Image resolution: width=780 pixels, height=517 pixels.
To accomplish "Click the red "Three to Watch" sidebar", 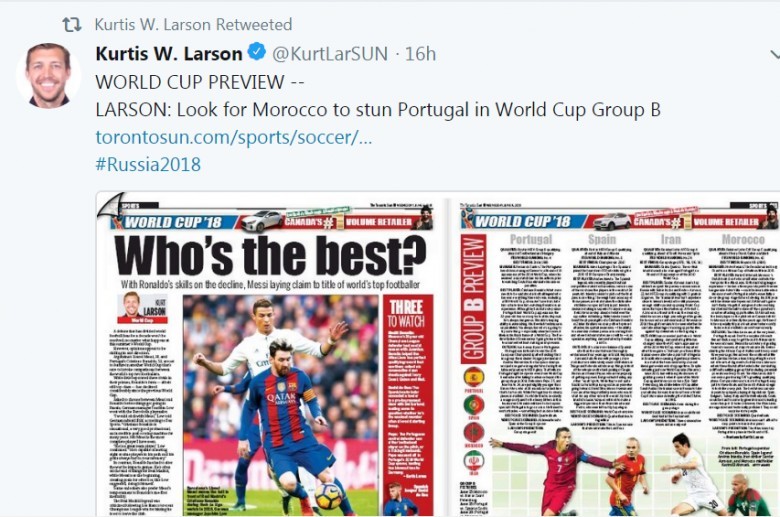I will tap(408, 405).
